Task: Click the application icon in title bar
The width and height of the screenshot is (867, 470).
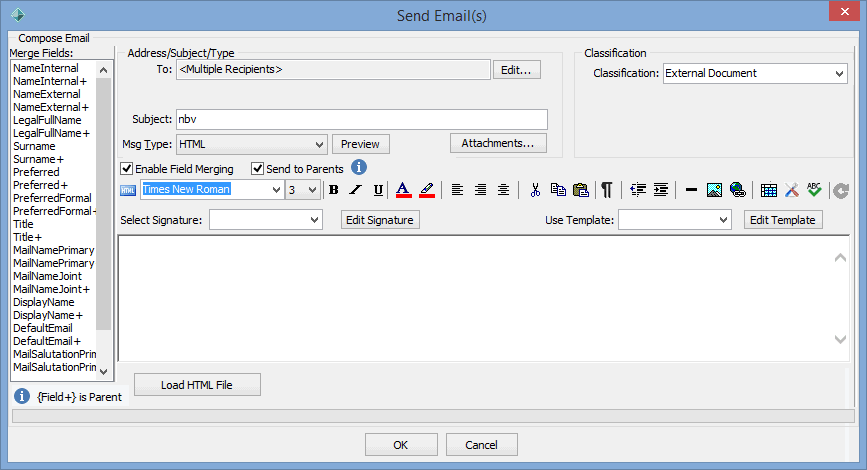Action: [x=18, y=15]
